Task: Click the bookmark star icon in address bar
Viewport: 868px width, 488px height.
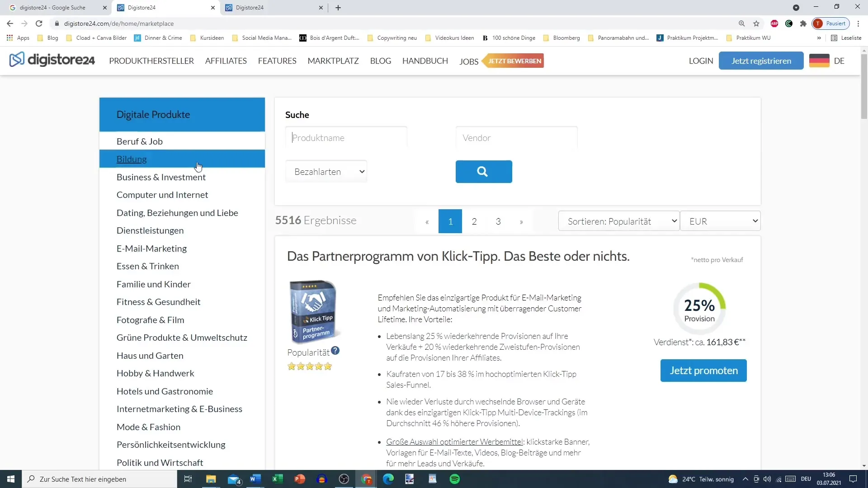Action: click(756, 23)
